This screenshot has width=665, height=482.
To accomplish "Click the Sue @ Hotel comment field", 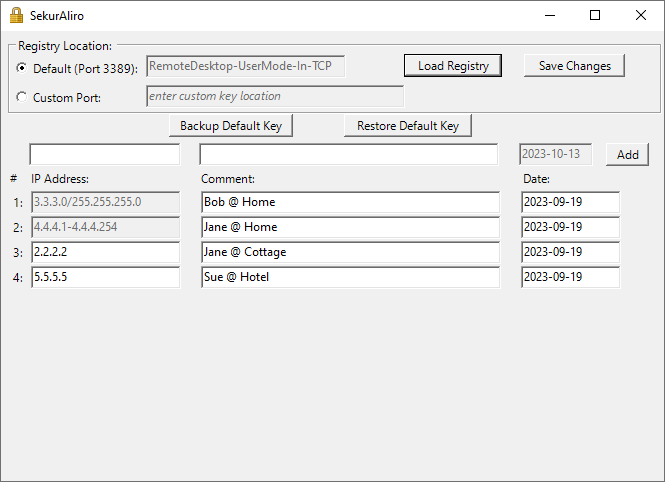I will (350, 277).
